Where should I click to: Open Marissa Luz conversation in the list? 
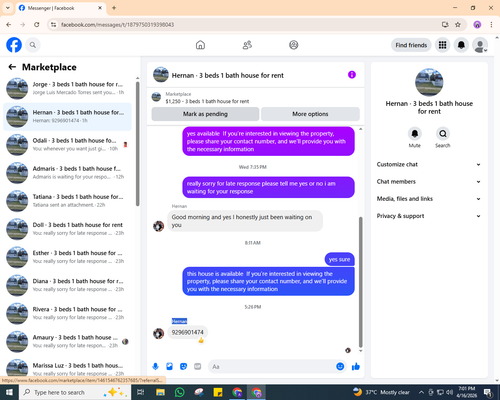[67, 368]
